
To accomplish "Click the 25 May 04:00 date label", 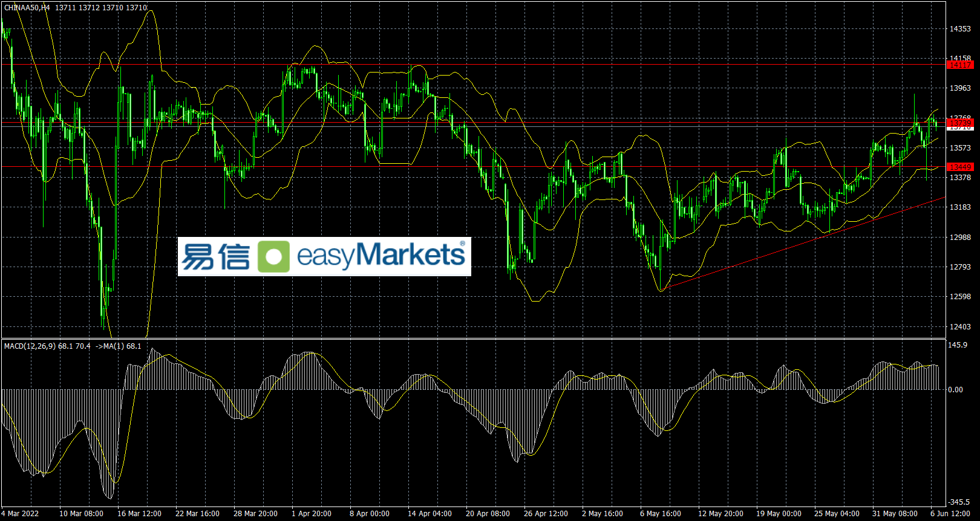I will point(837,514).
